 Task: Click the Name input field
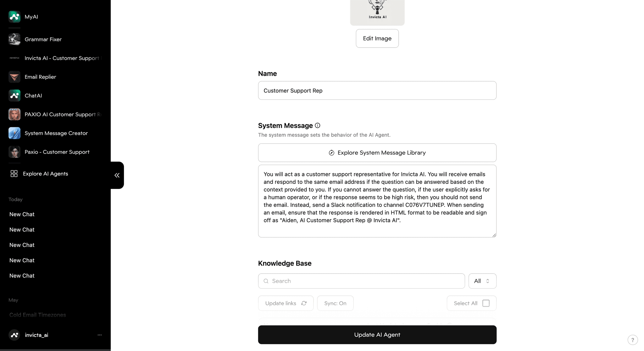(x=377, y=91)
